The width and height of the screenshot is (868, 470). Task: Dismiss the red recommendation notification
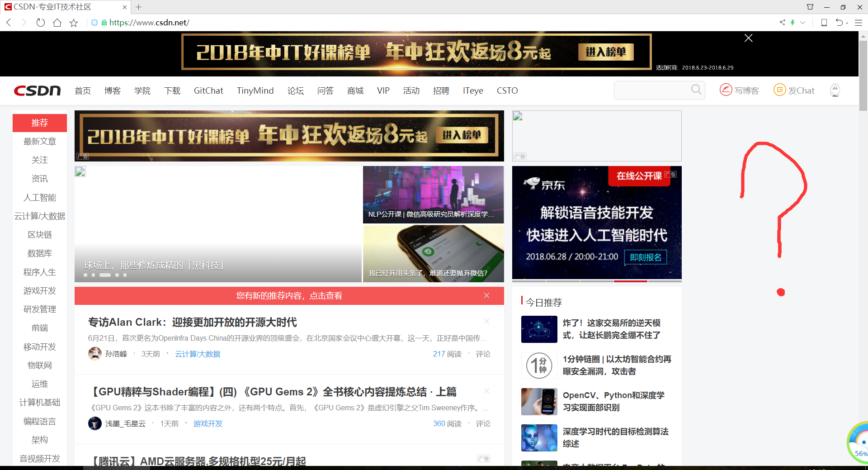487,295
